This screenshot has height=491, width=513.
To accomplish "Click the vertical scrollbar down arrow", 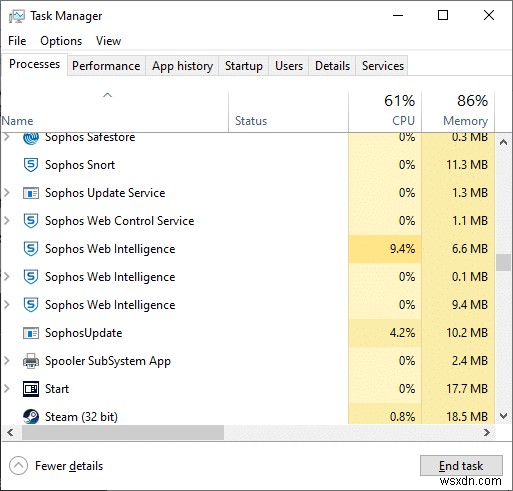I will pyautogui.click(x=503, y=416).
